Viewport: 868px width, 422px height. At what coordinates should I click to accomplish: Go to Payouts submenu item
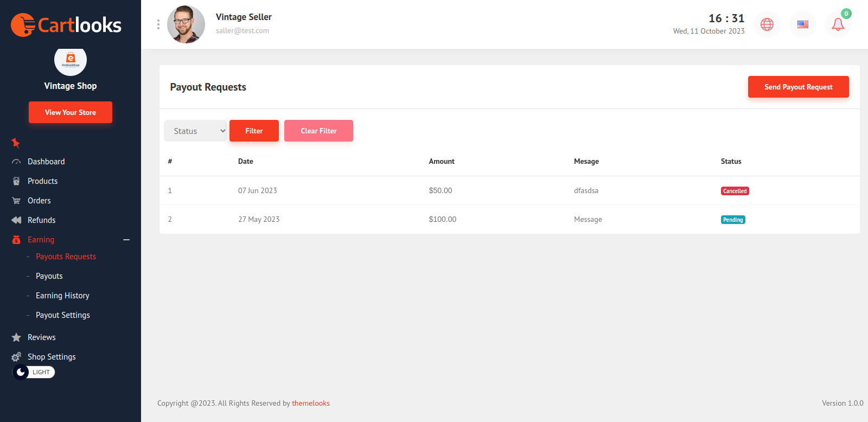coord(49,276)
